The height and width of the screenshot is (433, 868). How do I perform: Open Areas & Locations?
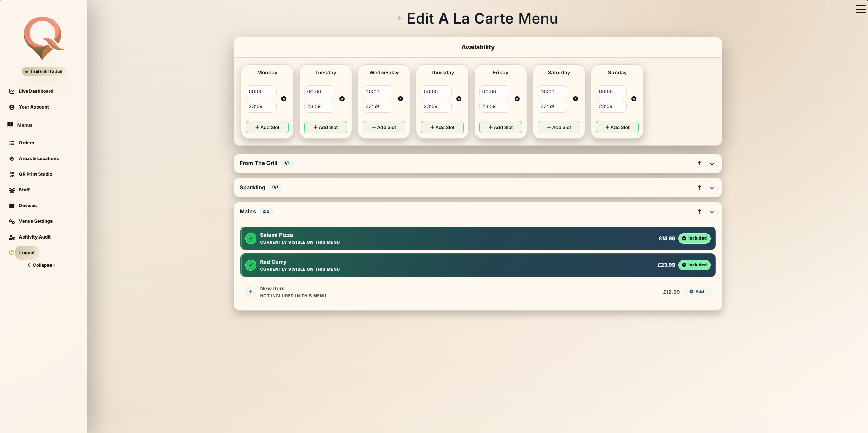point(39,159)
